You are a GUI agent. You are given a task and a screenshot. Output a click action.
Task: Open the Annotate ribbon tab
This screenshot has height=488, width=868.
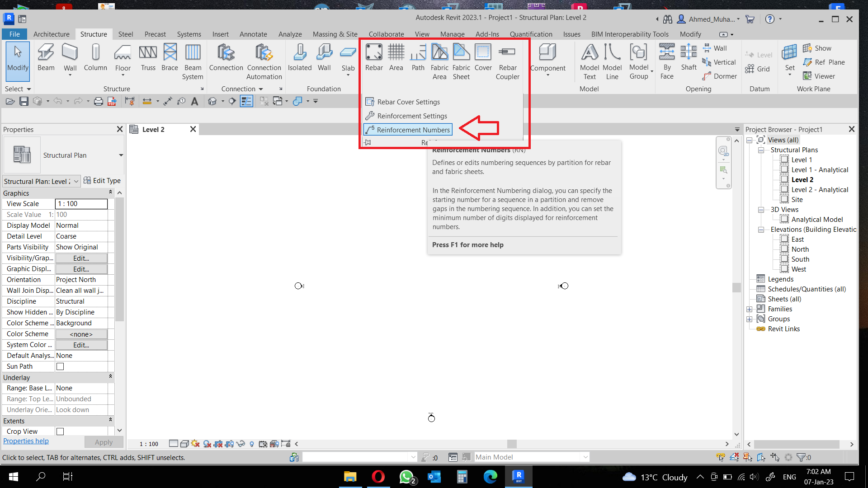pos(253,34)
